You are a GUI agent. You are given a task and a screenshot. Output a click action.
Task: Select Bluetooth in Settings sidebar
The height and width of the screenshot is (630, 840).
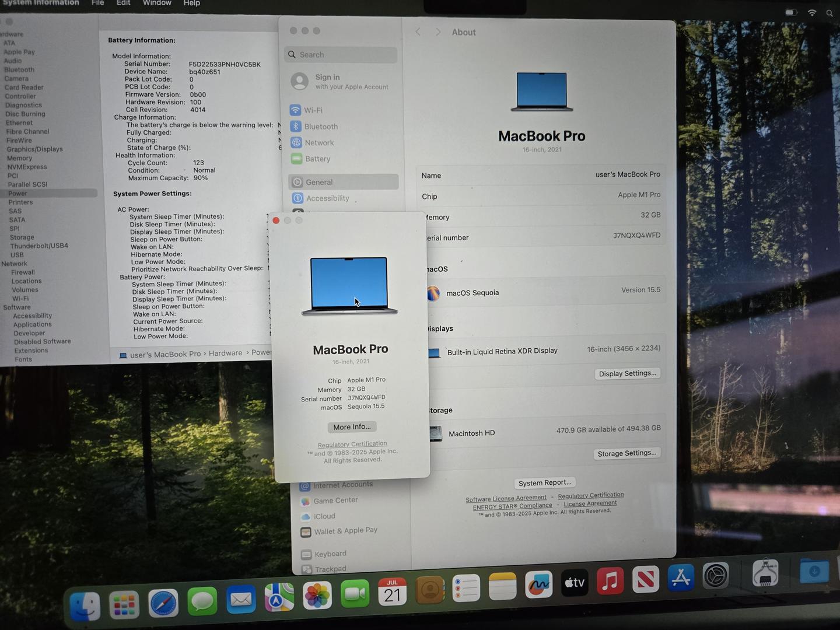pyautogui.click(x=344, y=126)
